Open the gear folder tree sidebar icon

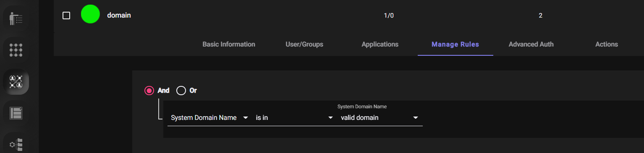point(16,144)
